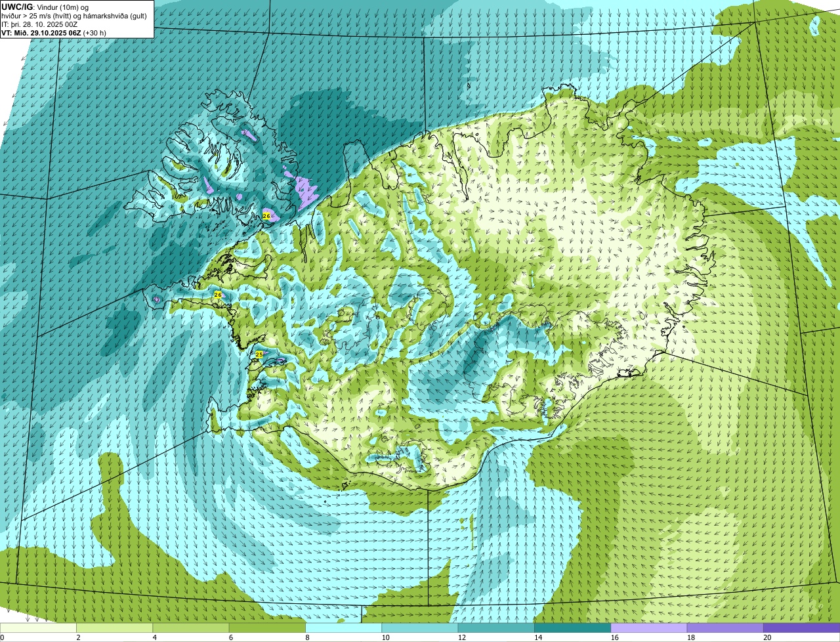Image resolution: width=840 pixels, height=642 pixels.
Task: Click the 'IT: þri. 28. 10. 2025 00Z' line
Action: coord(39,24)
